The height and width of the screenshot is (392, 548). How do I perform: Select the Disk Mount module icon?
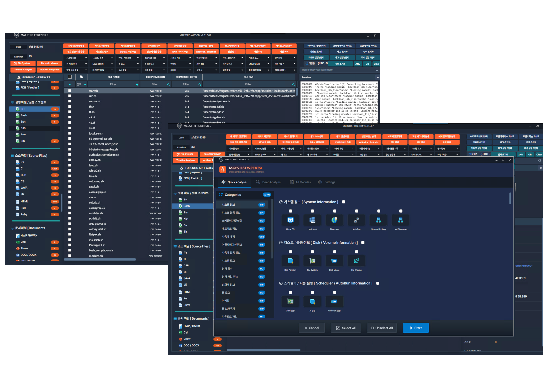click(x=334, y=261)
